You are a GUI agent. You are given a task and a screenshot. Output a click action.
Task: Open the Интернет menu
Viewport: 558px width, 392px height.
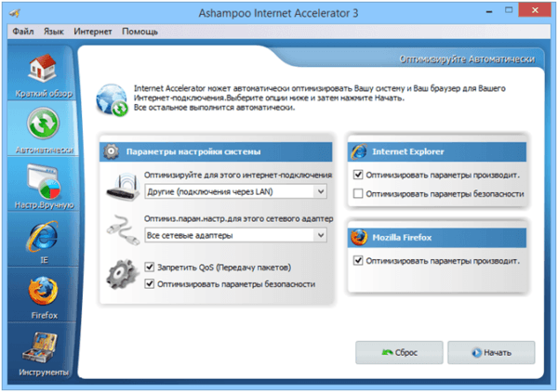(x=93, y=32)
